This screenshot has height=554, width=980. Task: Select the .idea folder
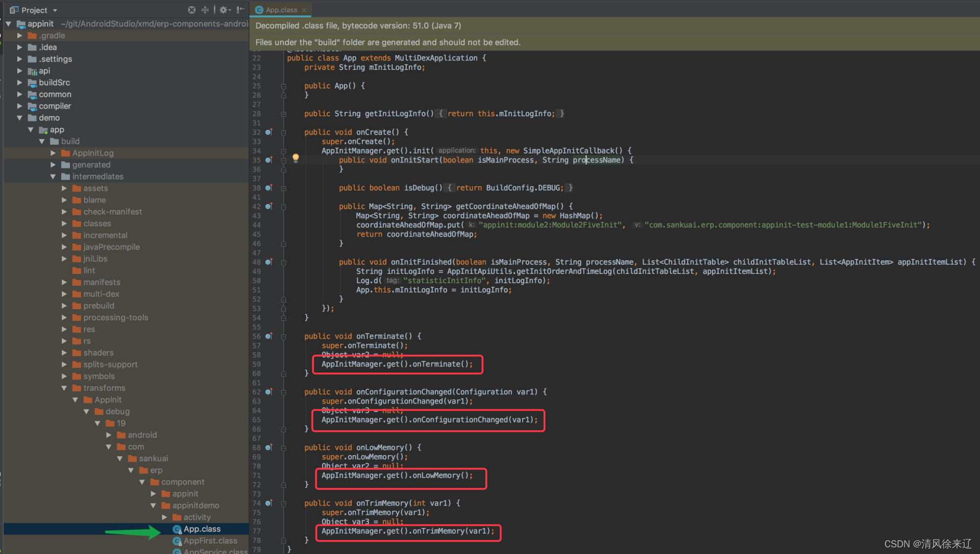coord(48,47)
